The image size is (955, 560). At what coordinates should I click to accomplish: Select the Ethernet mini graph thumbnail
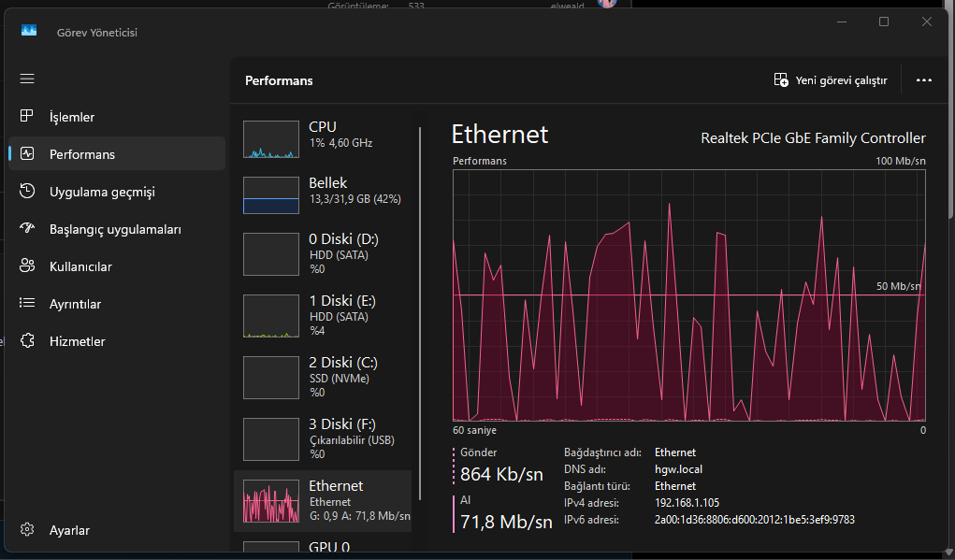coord(271,501)
